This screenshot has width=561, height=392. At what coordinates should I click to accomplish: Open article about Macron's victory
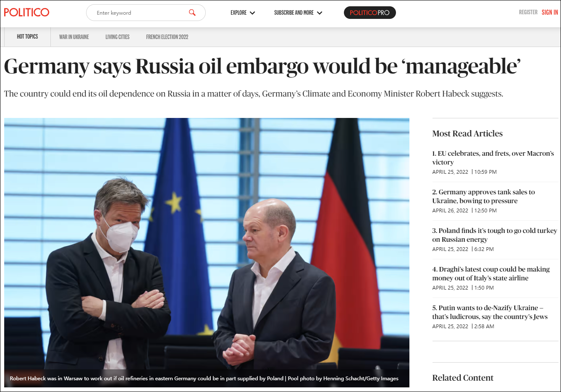[493, 158]
